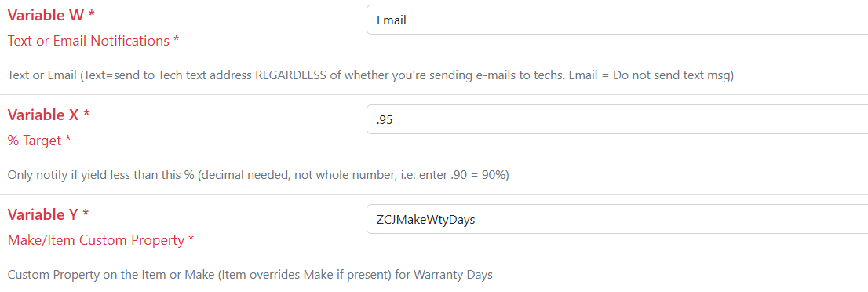Screen dimensions: 868x292
Task: Focus the % Target field showing .95
Action: [x=617, y=119]
